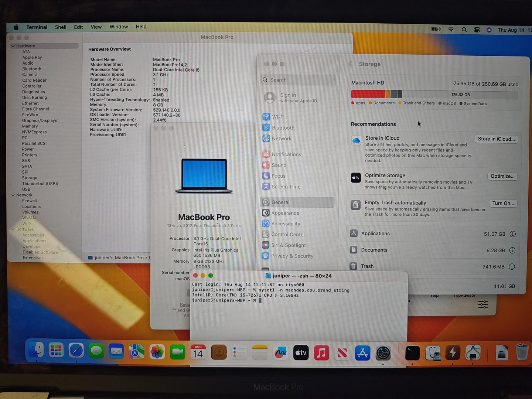The width and height of the screenshot is (532, 399).
Task: Open System Settings from the Dock
Action: tap(383, 354)
